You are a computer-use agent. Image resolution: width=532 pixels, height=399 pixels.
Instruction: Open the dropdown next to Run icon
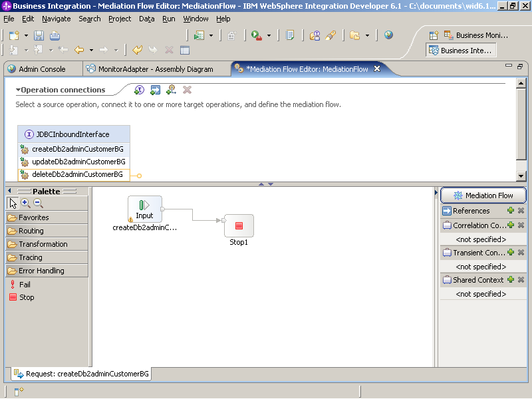(x=269, y=35)
